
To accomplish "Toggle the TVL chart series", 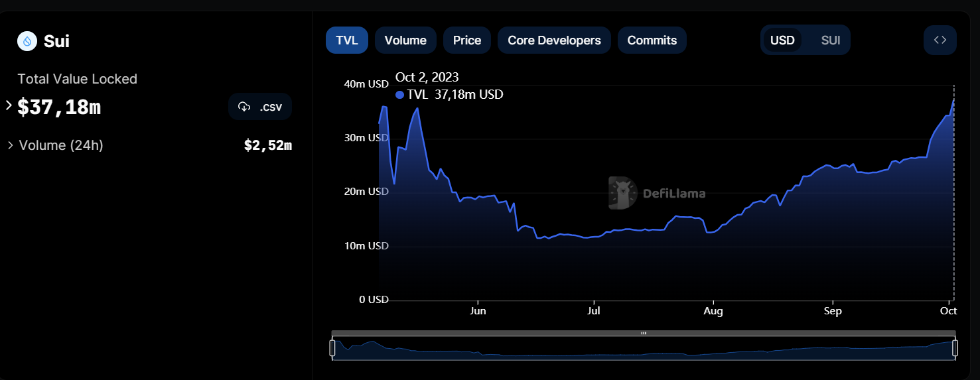I will [x=347, y=40].
